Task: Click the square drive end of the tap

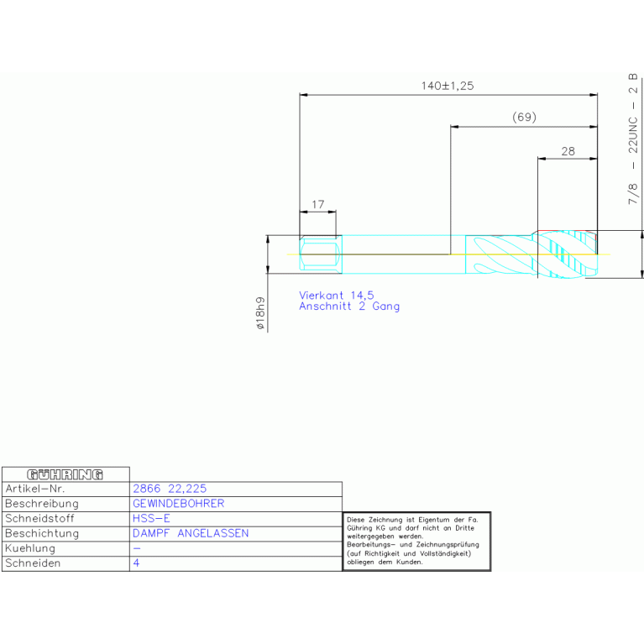Action: click(318, 254)
